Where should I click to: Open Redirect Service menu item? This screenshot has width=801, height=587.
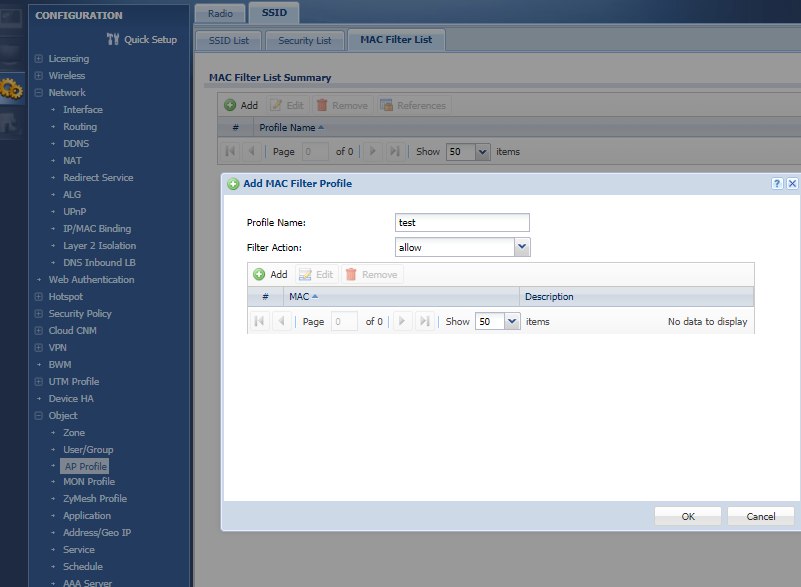point(98,177)
